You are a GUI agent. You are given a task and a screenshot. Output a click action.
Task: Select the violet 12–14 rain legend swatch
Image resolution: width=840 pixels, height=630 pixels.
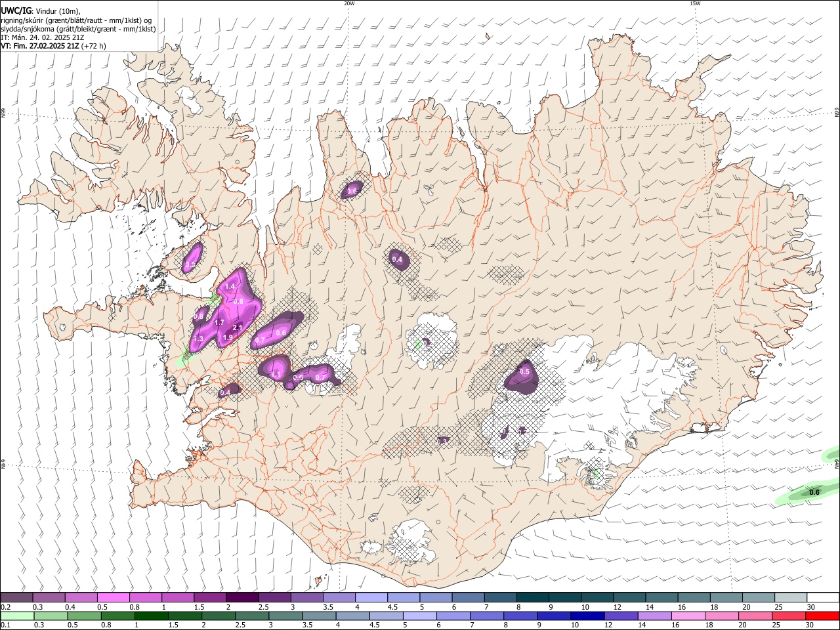click(621, 616)
